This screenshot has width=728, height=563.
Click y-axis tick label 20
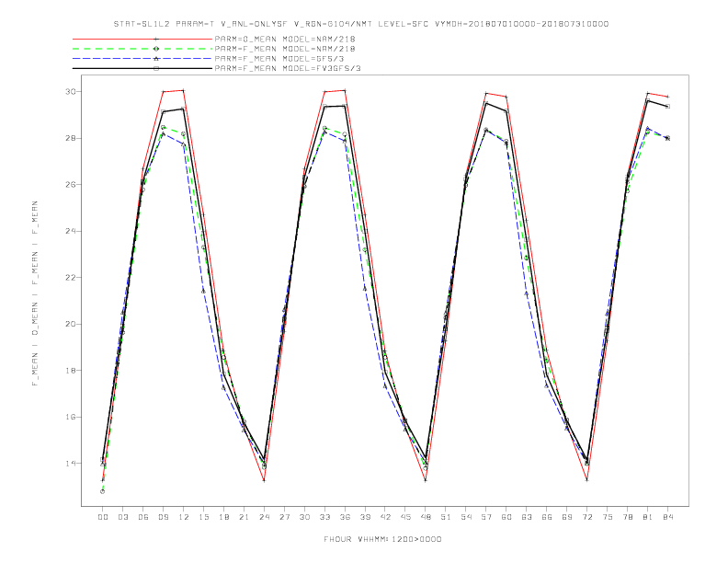[71, 324]
